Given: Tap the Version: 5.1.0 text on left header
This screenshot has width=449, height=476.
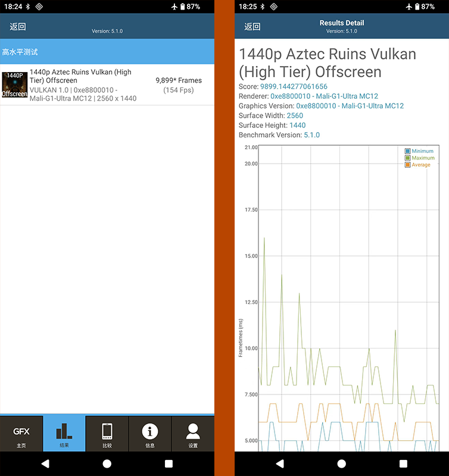Looking at the screenshot, I should click(x=107, y=31).
